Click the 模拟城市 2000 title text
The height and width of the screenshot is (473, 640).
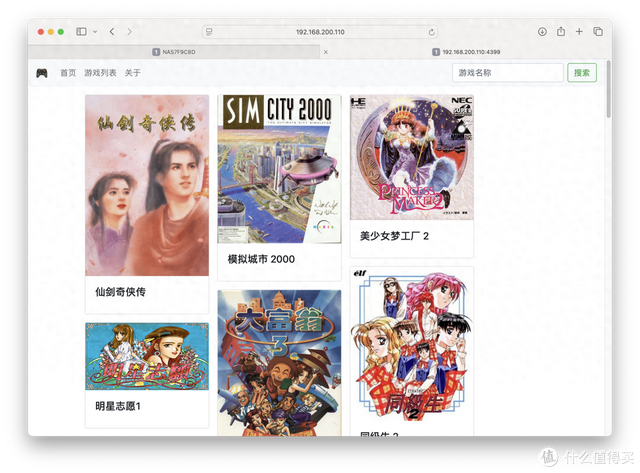[x=261, y=259]
